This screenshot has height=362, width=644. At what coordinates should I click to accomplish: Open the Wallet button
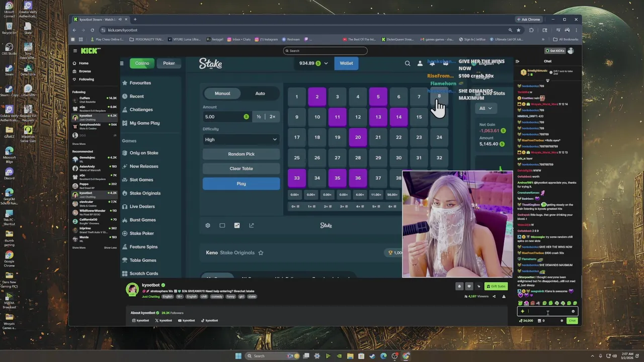click(346, 63)
